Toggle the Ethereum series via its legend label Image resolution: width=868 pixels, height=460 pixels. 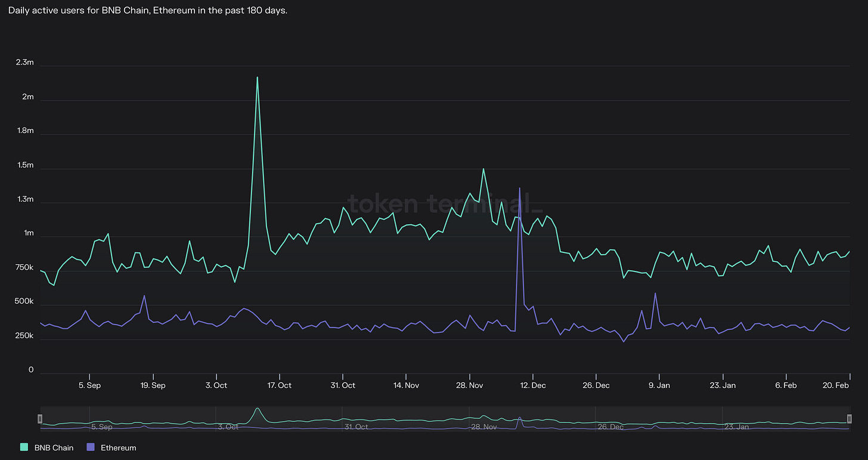(118, 447)
